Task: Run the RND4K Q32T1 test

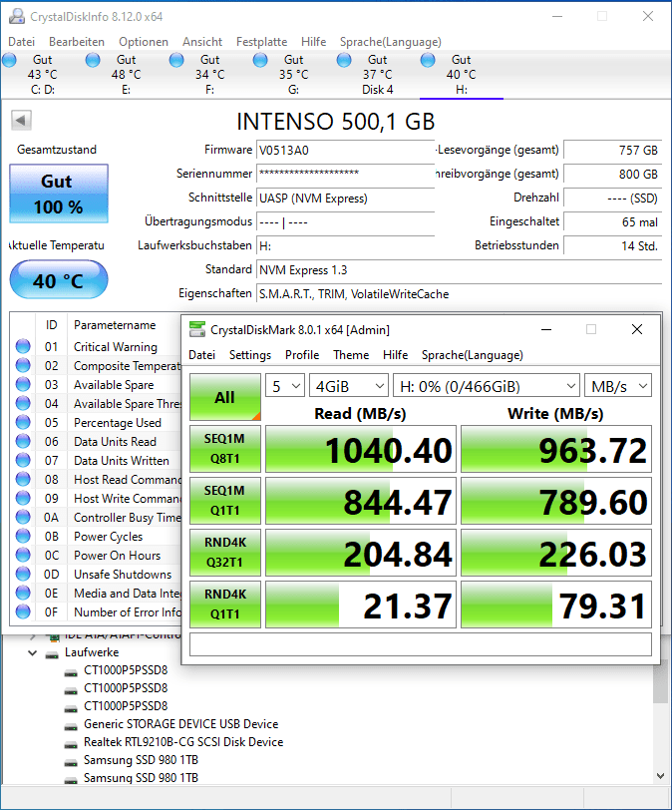Action: point(225,553)
